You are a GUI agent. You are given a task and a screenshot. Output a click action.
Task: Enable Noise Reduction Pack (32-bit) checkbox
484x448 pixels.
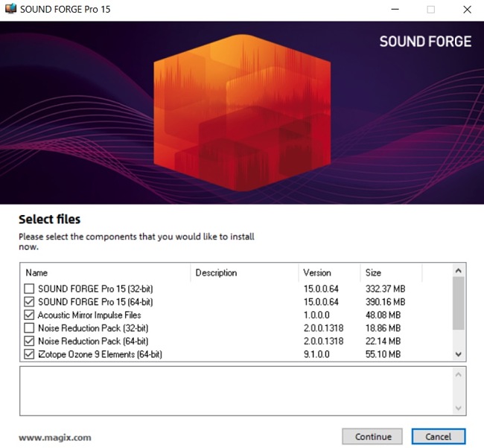[29, 328]
